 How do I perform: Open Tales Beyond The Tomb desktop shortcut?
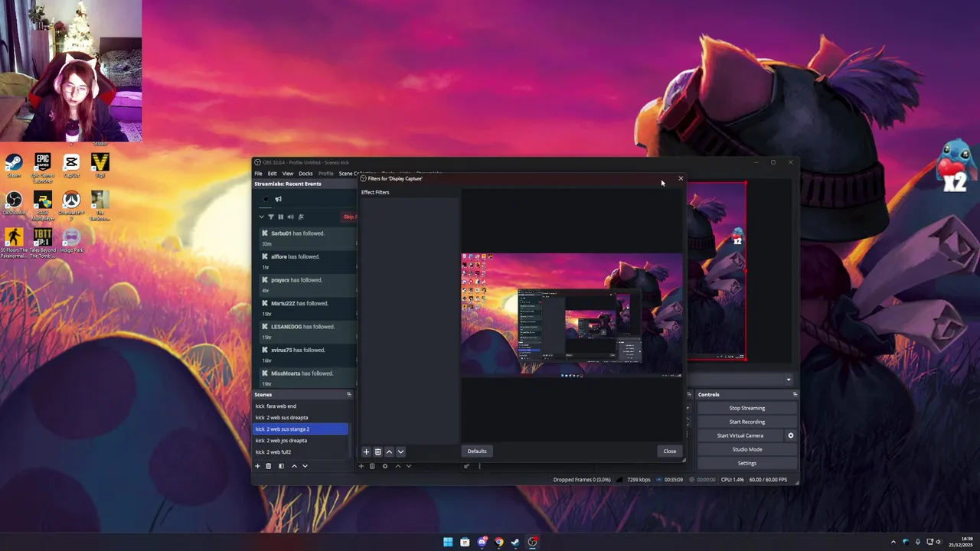point(43,243)
